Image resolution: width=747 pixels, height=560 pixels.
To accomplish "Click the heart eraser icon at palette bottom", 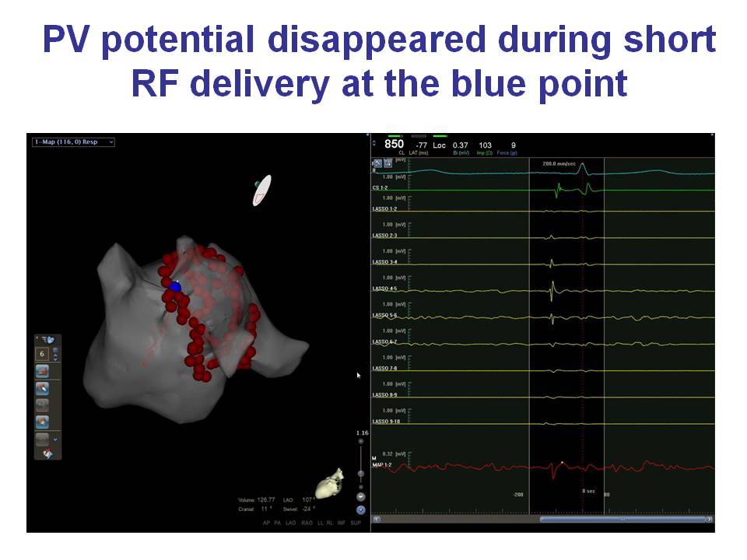I will [x=48, y=453].
